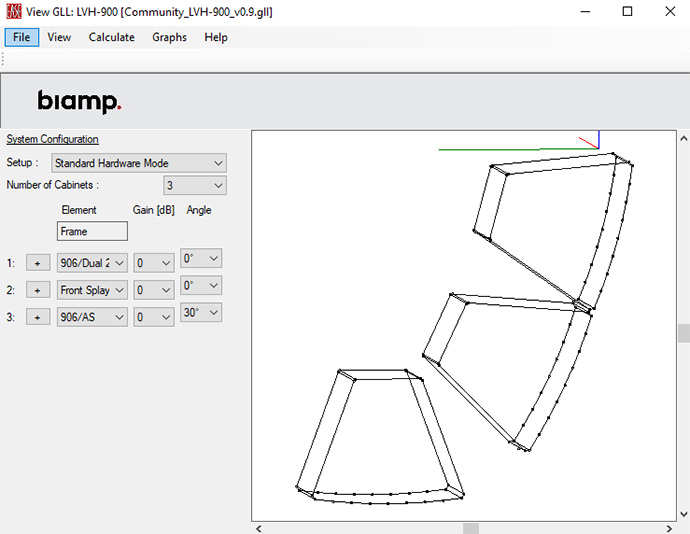Click the plus button for row 2
The width and height of the screenshot is (690, 534).
(x=38, y=290)
